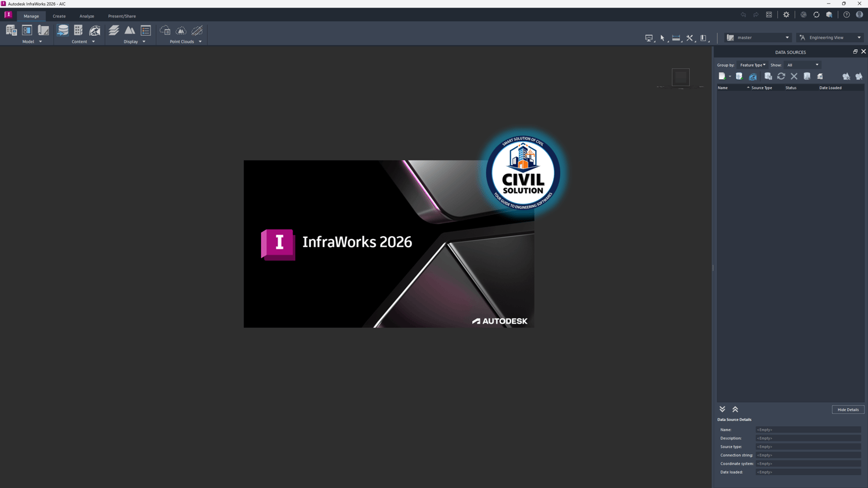Click the circular sync arrows icon
This screenshot has height=488, width=868.
click(816, 15)
